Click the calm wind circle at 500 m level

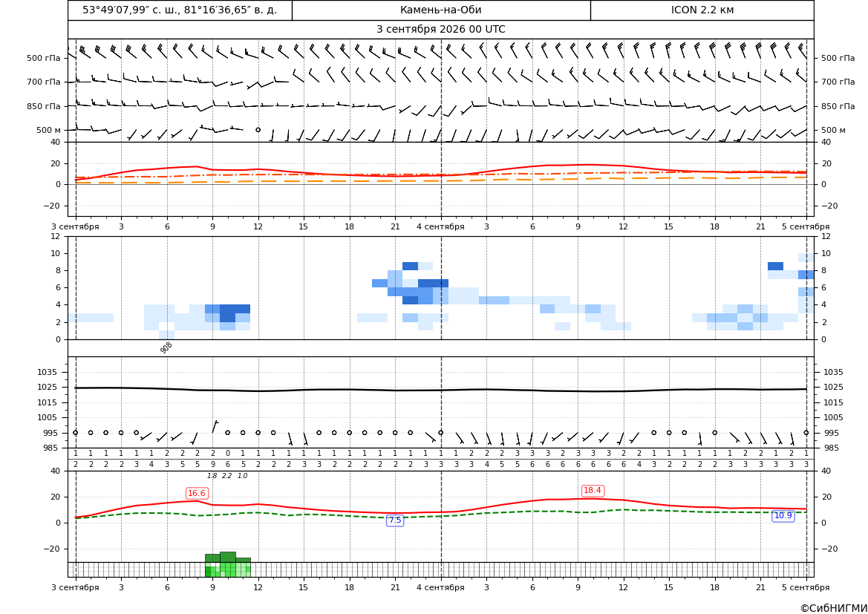pyautogui.click(x=258, y=129)
